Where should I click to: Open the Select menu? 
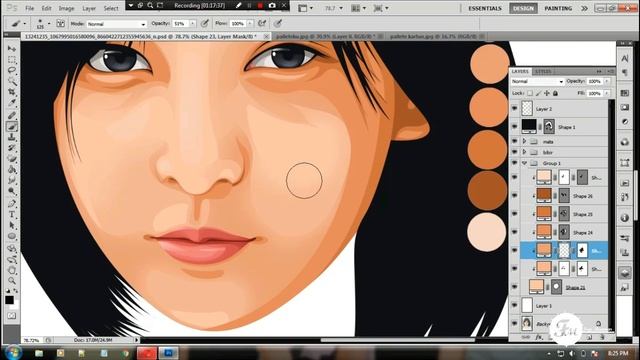pos(111,8)
